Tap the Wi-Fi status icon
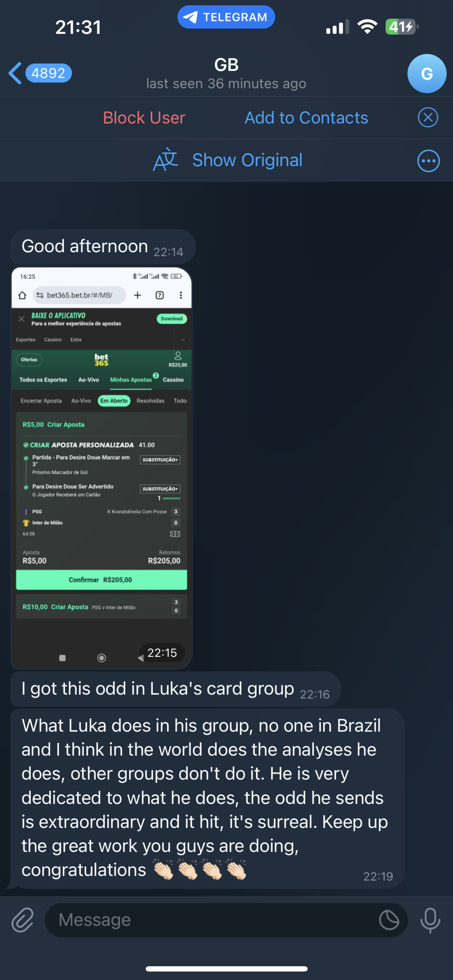 coord(367,27)
